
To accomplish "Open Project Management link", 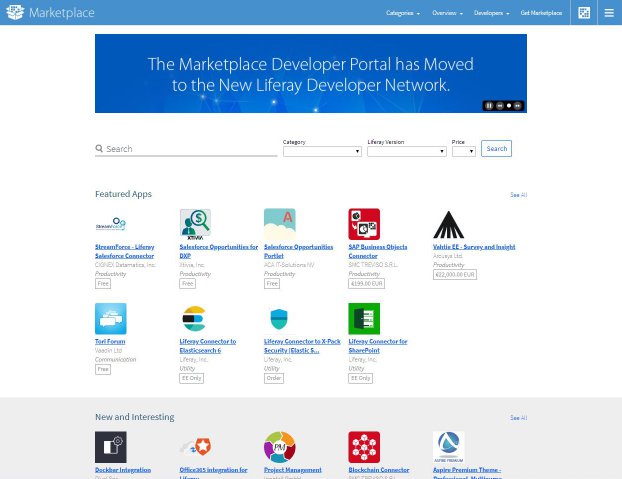I will 293,470.
